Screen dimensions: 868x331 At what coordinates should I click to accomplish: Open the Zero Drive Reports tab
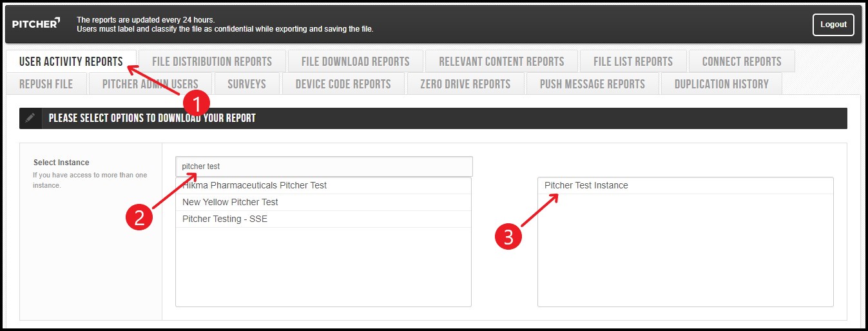[x=465, y=84]
